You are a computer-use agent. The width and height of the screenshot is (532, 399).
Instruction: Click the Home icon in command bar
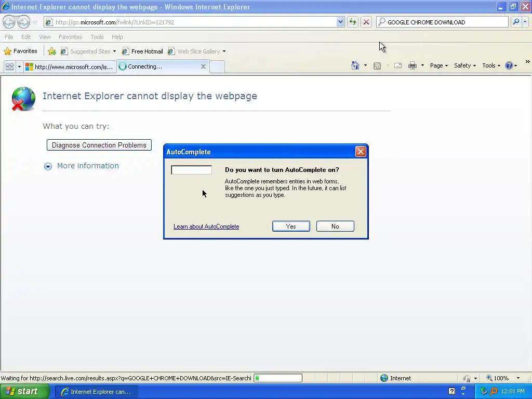355,65
